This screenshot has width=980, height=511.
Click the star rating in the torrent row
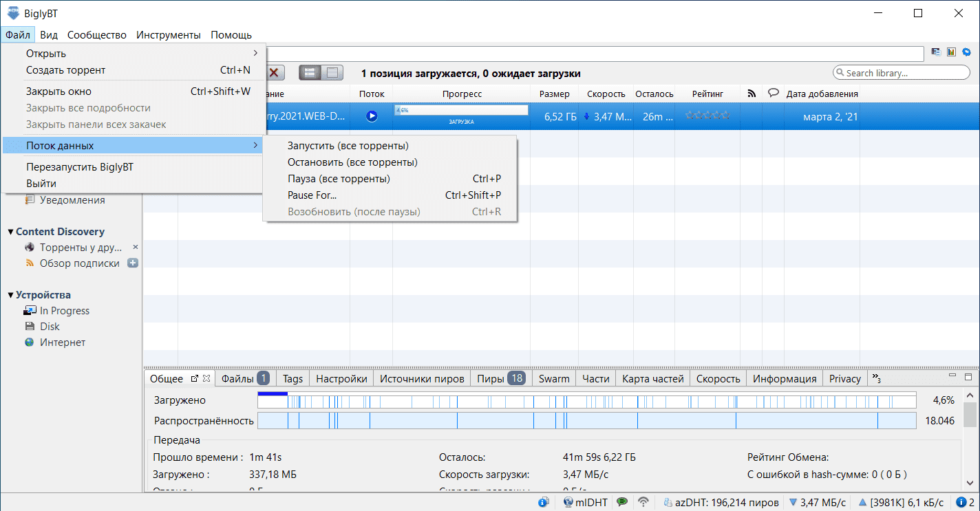(x=707, y=116)
